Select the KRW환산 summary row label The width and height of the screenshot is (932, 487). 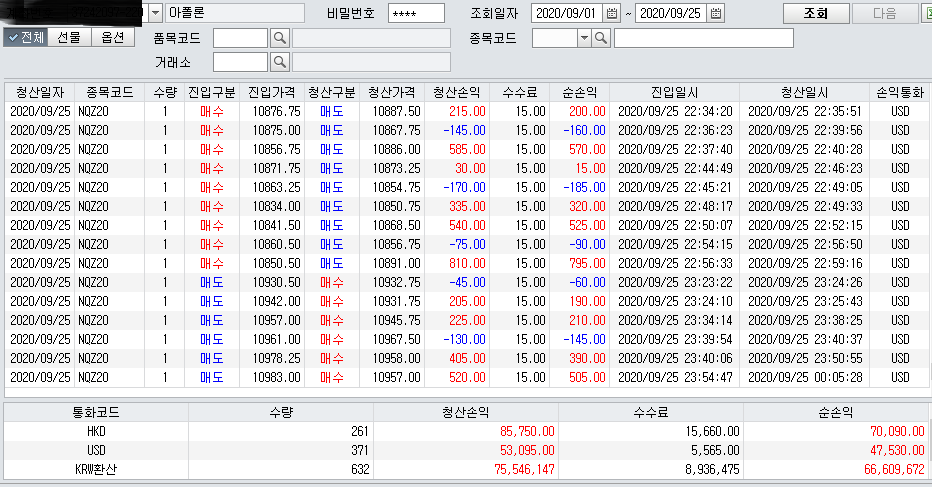click(x=96, y=469)
